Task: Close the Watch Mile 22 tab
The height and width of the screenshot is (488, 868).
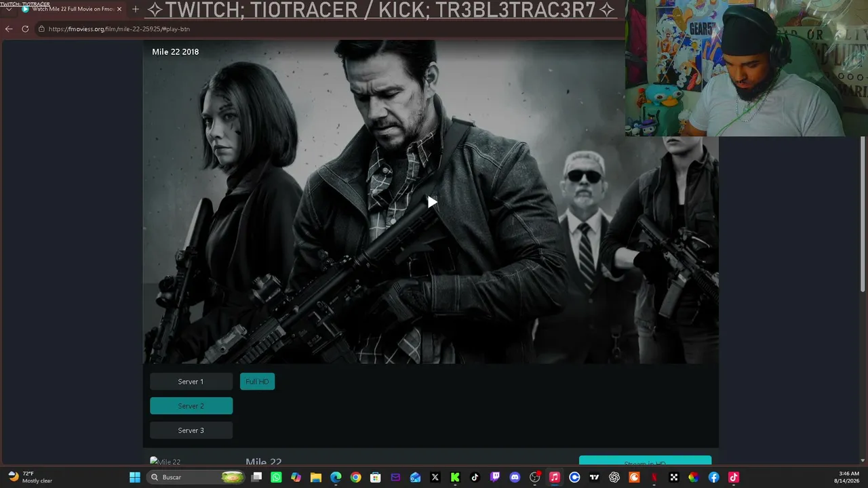Action: click(x=119, y=9)
